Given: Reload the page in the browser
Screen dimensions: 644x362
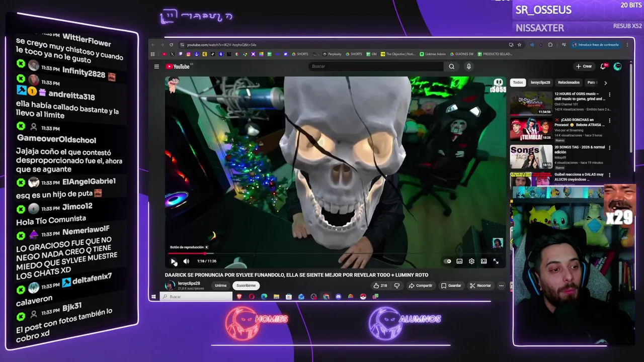Looking at the screenshot, I should [x=171, y=45].
